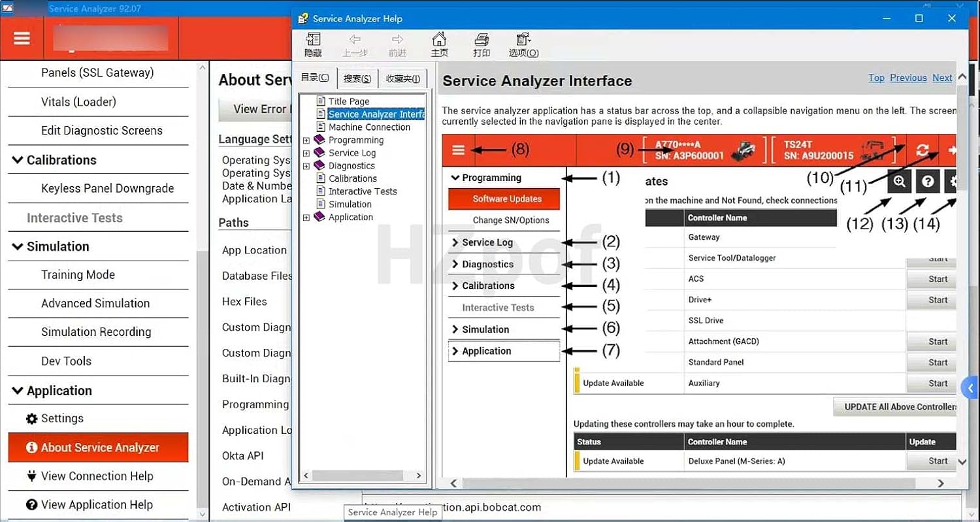
Task: Click the Previous link in help page
Action: click(908, 78)
